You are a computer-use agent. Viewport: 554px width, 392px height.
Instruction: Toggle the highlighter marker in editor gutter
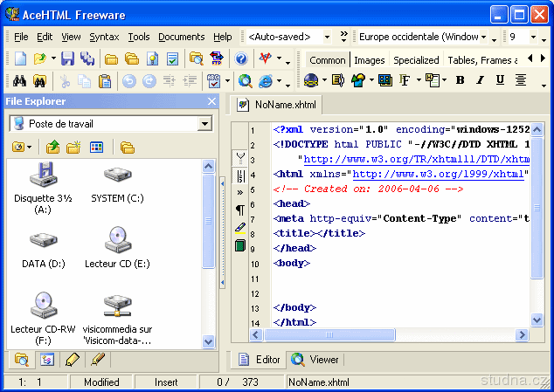(240, 227)
